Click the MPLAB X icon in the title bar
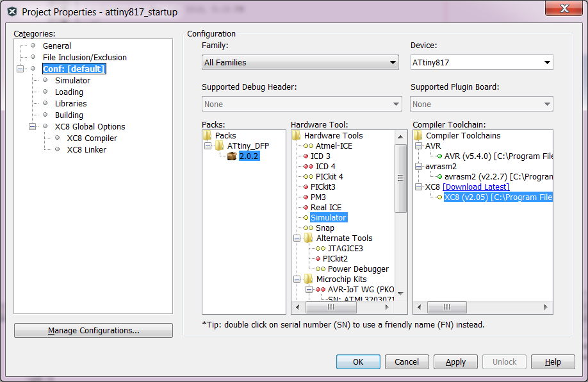The image size is (588, 382). 12,12
